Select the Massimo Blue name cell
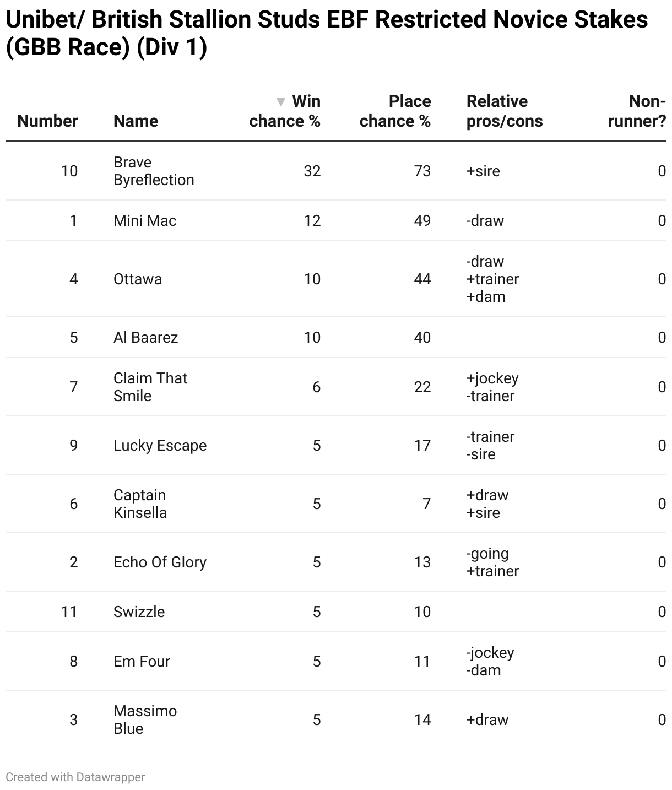 click(x=145, y=720)
